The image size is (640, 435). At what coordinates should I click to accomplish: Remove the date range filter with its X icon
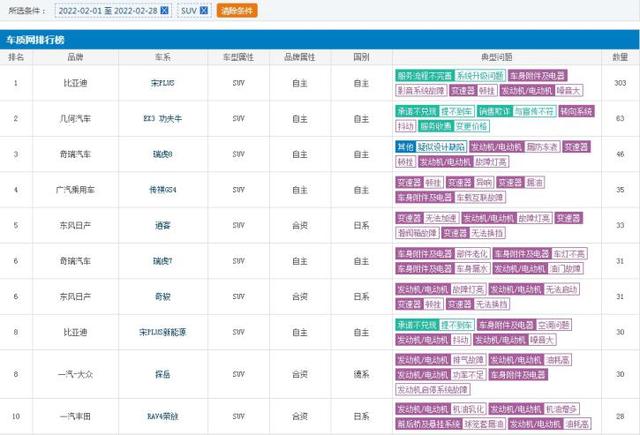(x=166, y=11)
